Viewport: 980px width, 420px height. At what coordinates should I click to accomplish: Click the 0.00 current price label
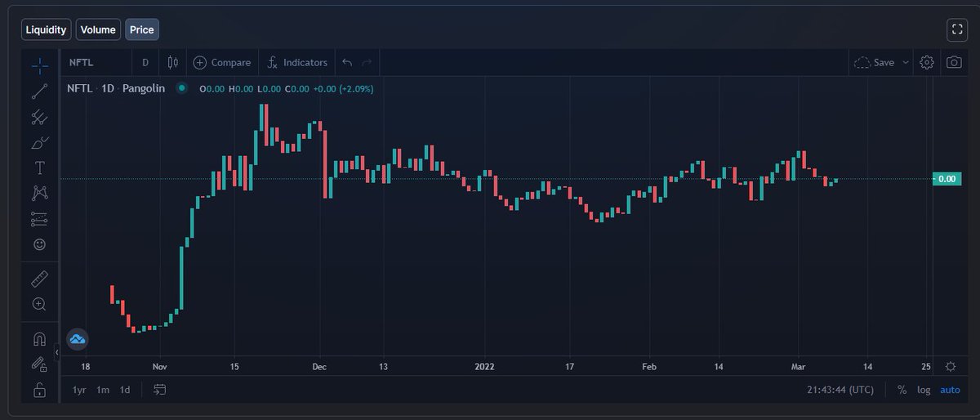[947, 178]
